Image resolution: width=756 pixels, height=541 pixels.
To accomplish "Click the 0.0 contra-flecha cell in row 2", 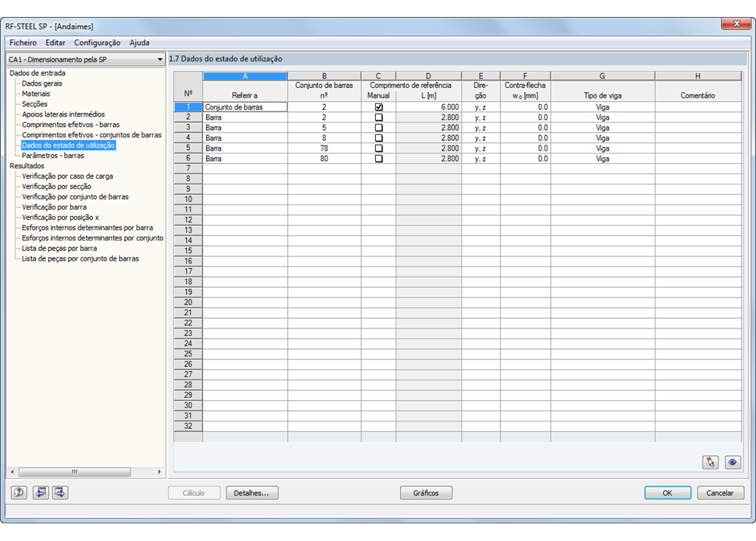I will 525,117.
